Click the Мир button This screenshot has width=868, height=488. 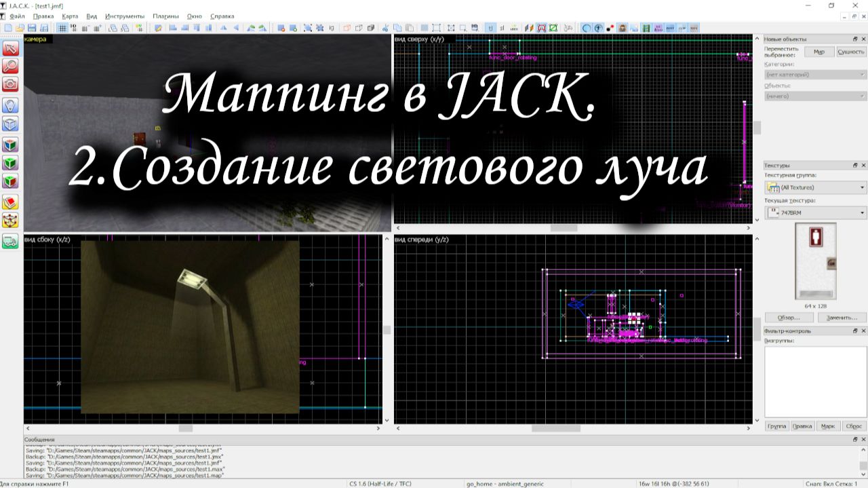tap(819, 52)
